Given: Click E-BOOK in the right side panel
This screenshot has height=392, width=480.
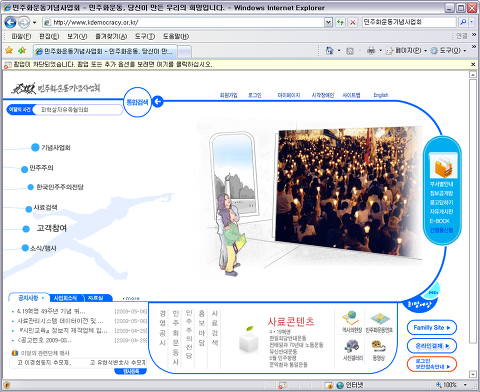Looking at the screenshot, I should tap(440, 221).
